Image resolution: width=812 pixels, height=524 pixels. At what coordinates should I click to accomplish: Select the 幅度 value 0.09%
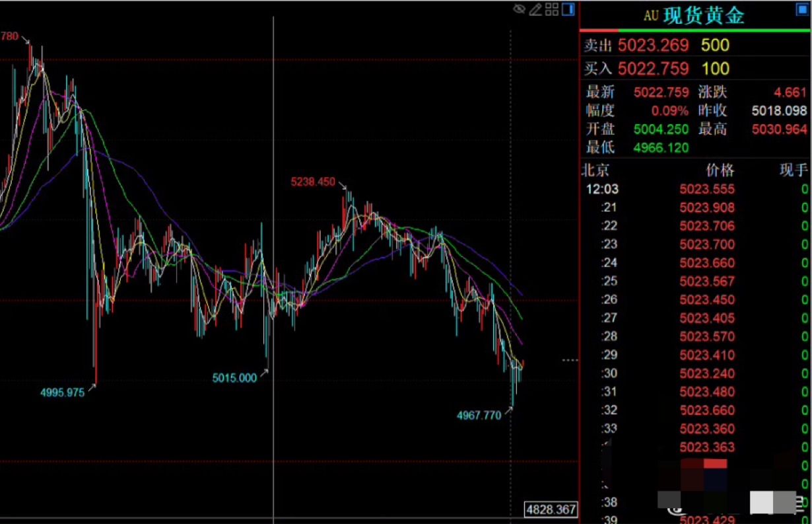coord(669,111)
